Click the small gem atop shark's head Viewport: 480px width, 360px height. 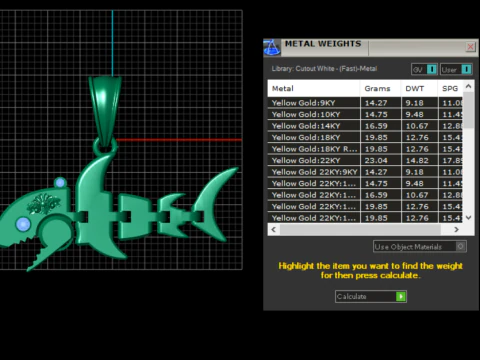coord(60,182)
